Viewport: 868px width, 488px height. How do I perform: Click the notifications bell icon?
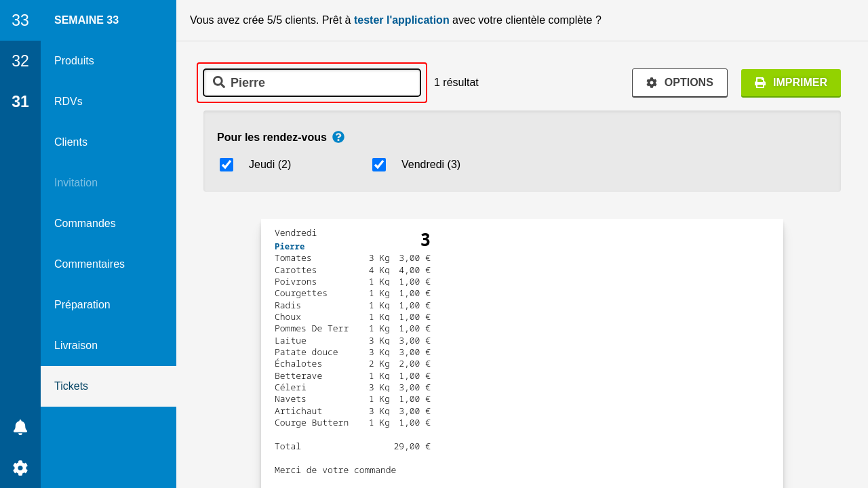20,427
